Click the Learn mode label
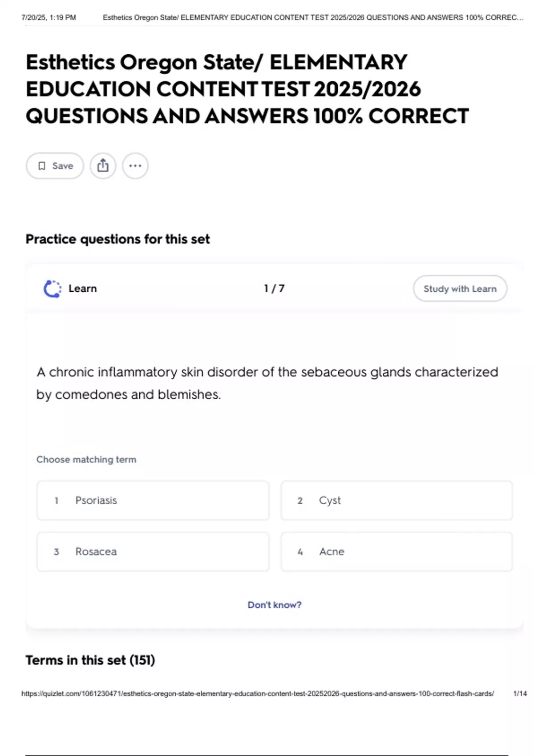The width and height of the screenshot is (534, 756). tap(83, 289)
